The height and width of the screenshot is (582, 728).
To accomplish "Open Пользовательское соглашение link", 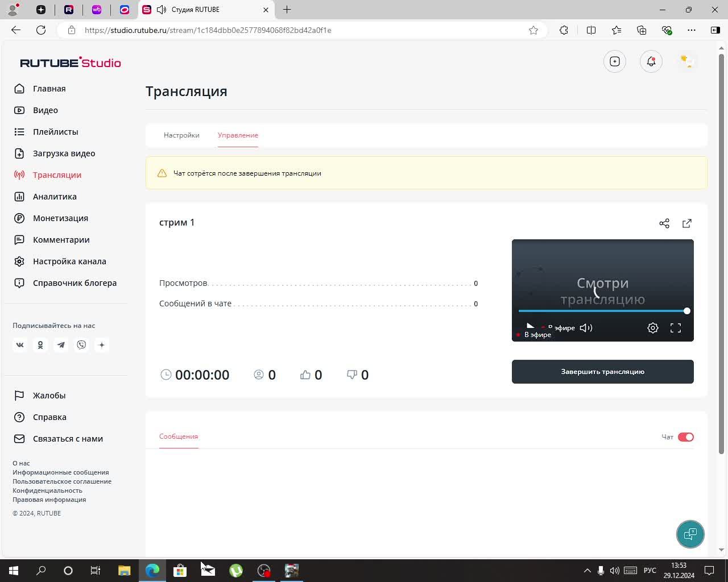I will click(x=62, y=481).
